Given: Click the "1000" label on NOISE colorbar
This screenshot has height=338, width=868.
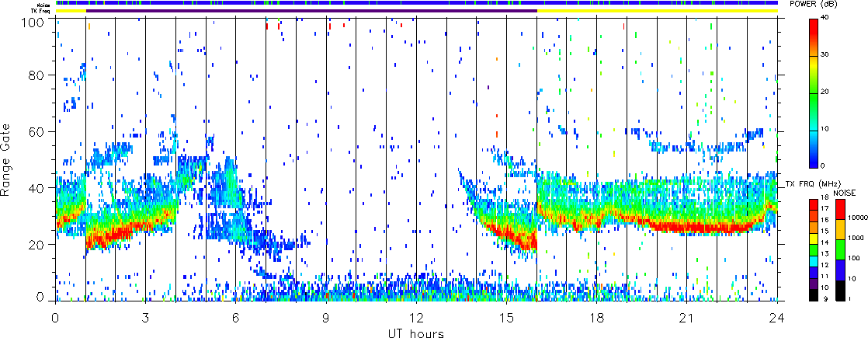Looking at the screenshot, I should [856, 236].
